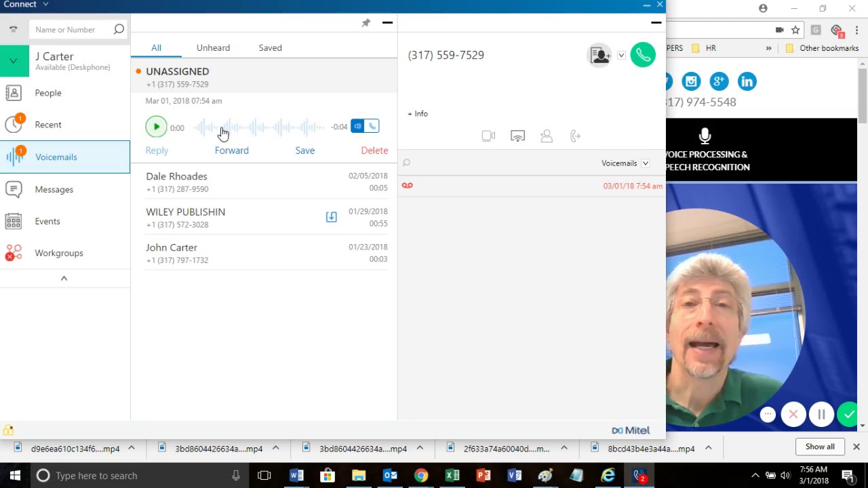
Task: Open Events section
Action: [65, 222]
